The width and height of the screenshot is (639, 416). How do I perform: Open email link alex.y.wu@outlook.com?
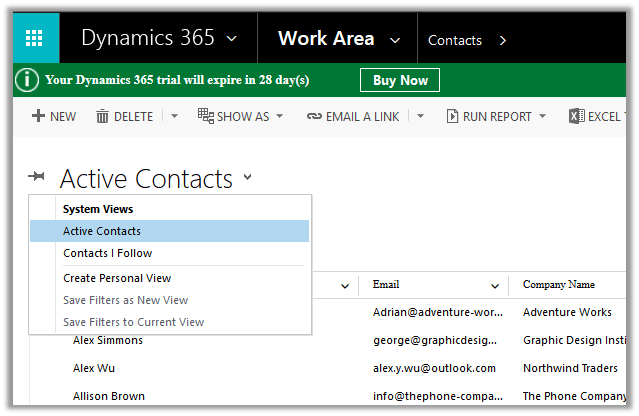coord(434,368)
